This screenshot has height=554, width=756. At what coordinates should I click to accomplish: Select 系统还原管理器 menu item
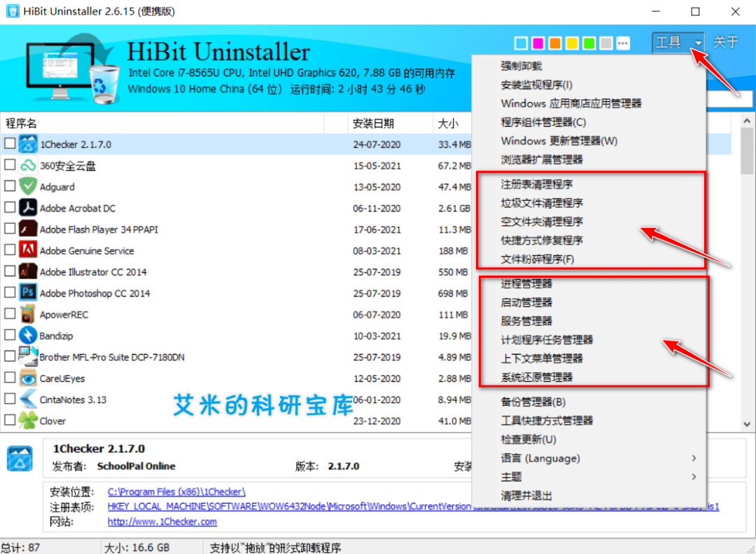pos(589,377)
